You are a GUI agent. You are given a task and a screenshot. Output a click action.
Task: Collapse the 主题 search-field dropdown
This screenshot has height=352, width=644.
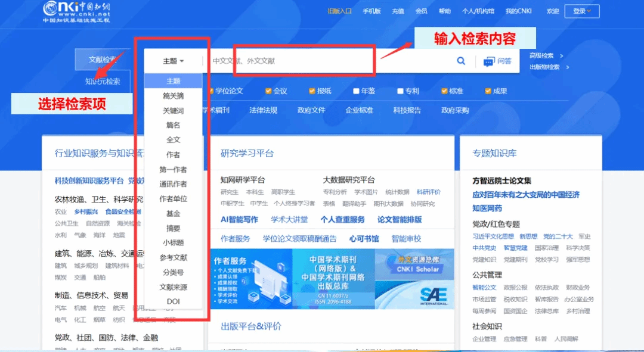pyautogui.click(x=174, y=61)
